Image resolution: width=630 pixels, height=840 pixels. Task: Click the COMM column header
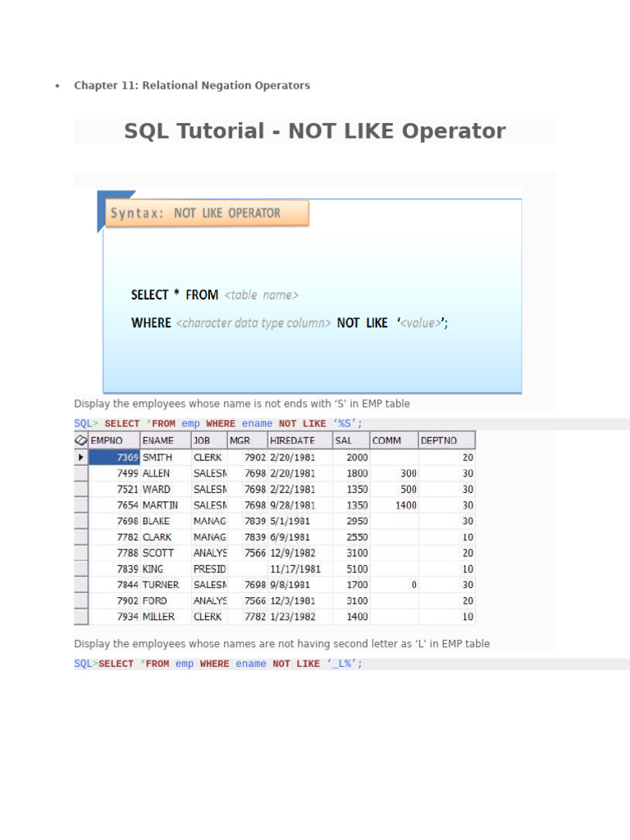pyautogui.click(x=394, y=441)
